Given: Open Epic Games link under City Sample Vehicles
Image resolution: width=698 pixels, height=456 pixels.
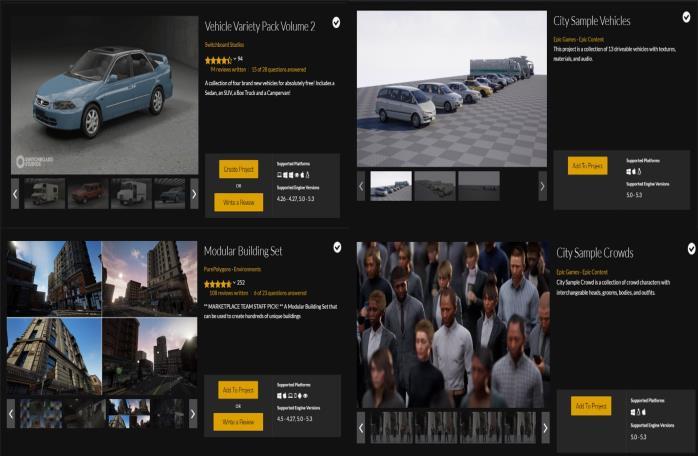Looking at the screenshot, I should pos(566,40).
